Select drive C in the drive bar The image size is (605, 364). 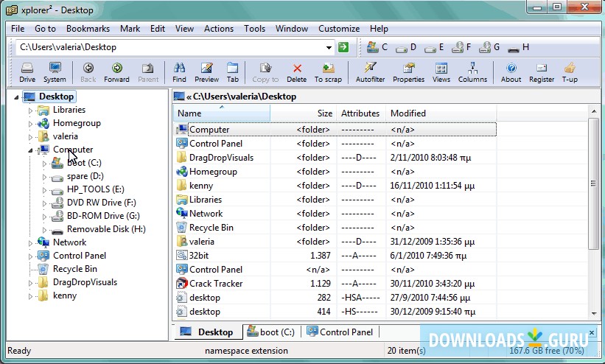coord(377,47)
